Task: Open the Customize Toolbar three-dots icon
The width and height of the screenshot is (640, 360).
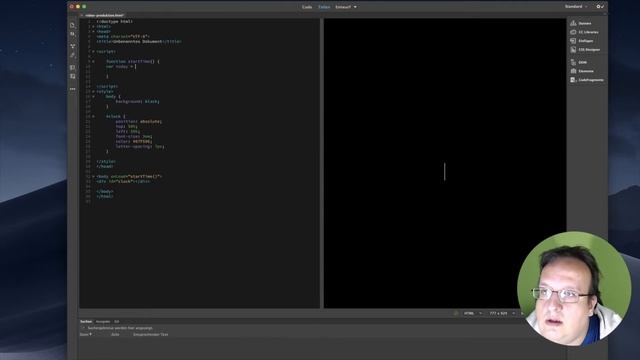Action: (73, 89)
